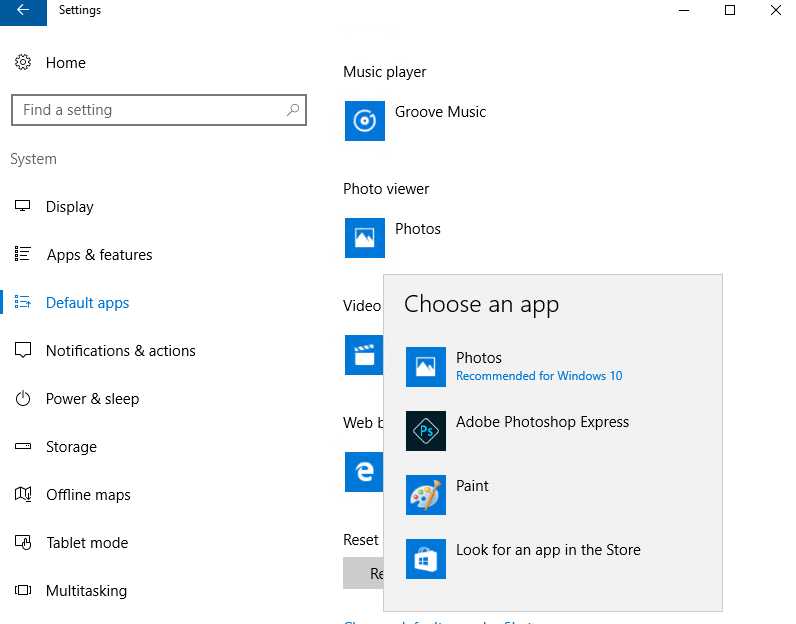Select the Storage settings section

[x=71, y=447]
